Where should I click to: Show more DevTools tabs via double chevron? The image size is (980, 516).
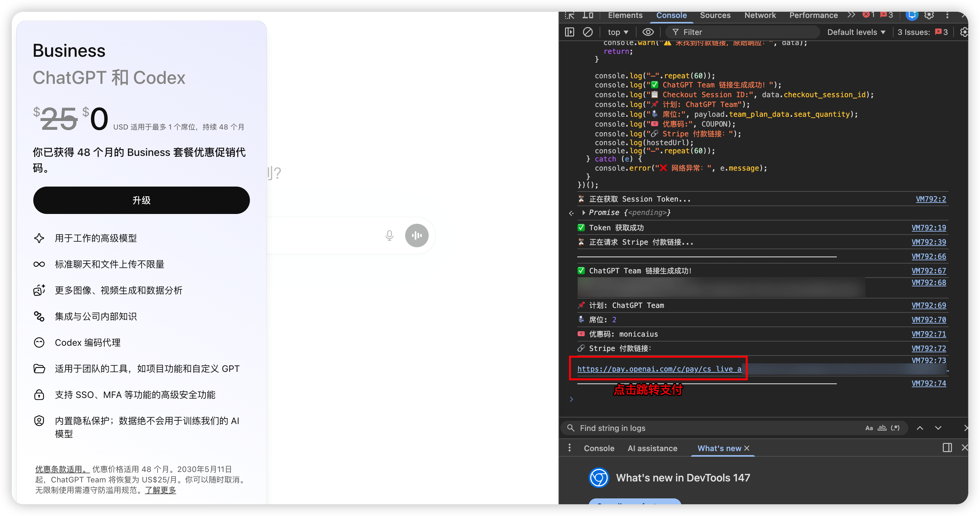[x=851, y=15]
